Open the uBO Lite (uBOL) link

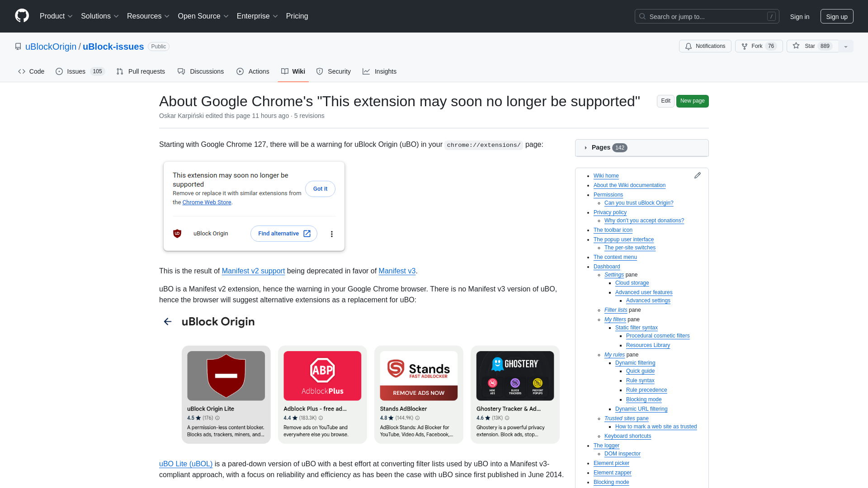click(186, 464)
